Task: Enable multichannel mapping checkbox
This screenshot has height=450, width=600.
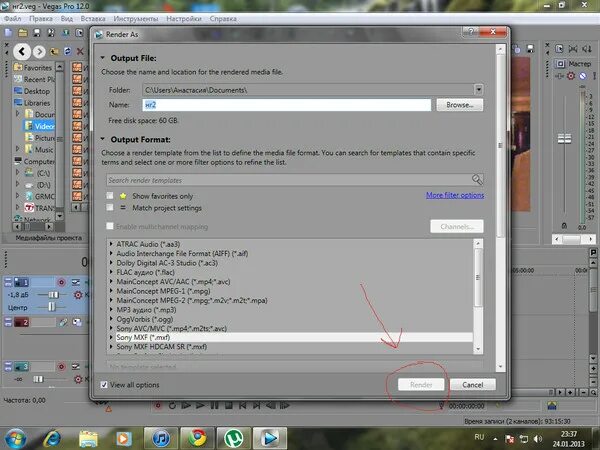Action: point(110,226)
